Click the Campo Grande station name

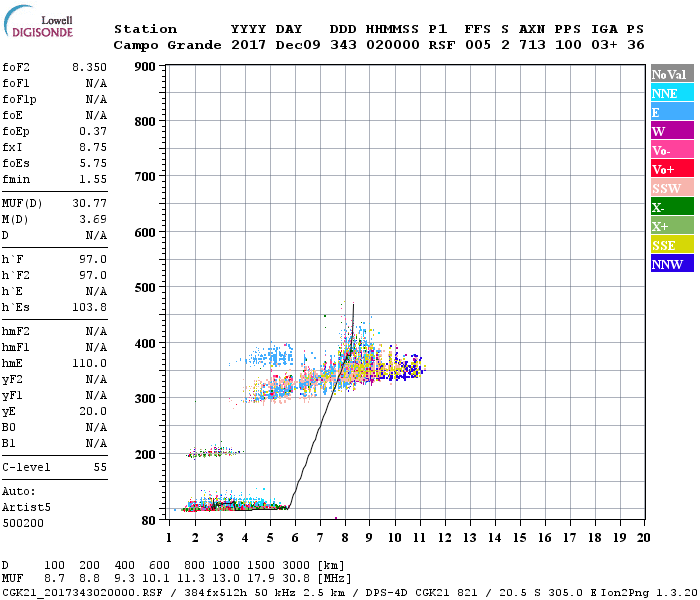[x=167, y=45]
